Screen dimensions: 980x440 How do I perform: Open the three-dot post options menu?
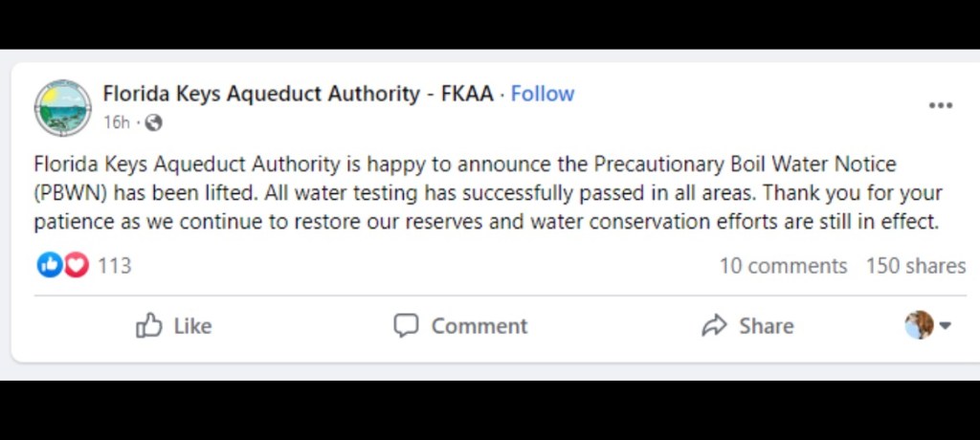coord(940,105)
